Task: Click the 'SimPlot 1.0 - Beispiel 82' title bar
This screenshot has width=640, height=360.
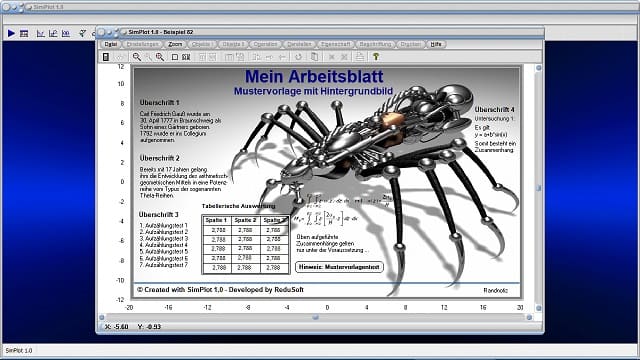Action: tap(320, 32)
